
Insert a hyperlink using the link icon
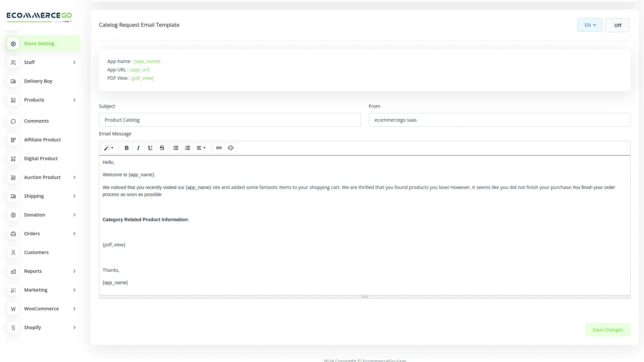(219, 148)
